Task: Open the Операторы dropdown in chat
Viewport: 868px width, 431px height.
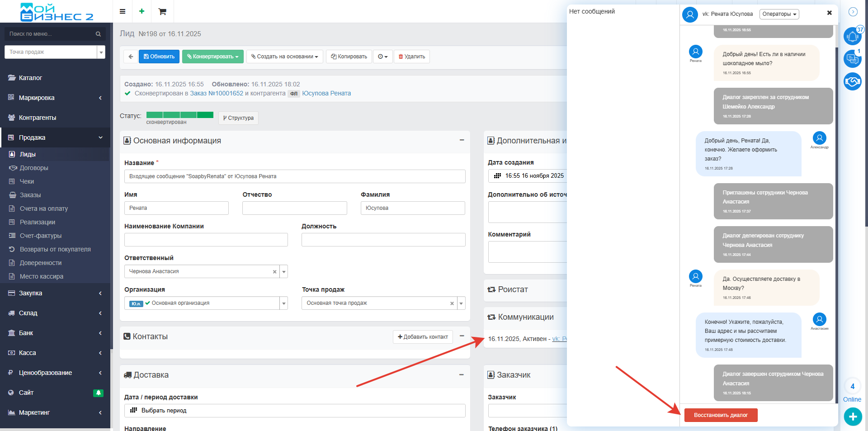Action: [x=779, y=14]
